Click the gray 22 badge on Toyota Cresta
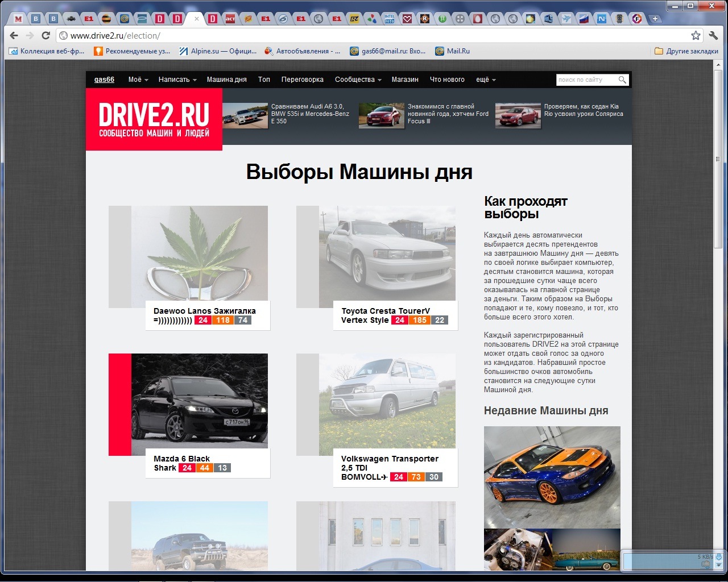 440,320
